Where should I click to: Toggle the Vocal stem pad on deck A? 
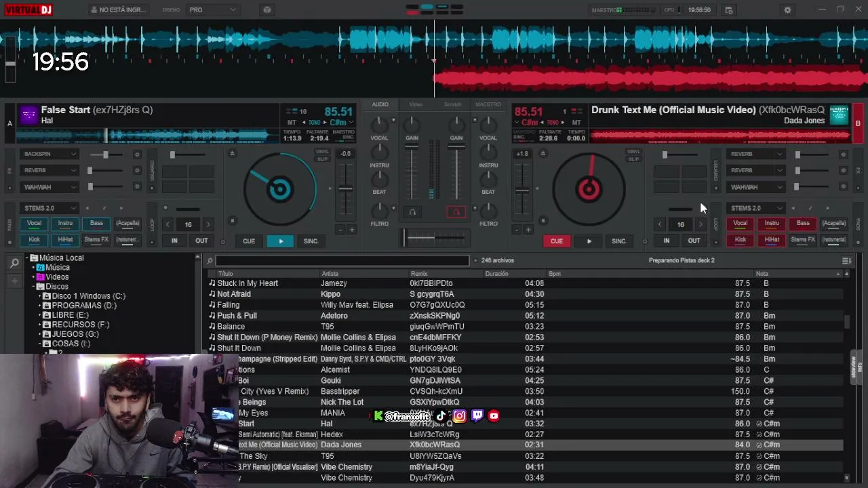click(x=34, y=223)
